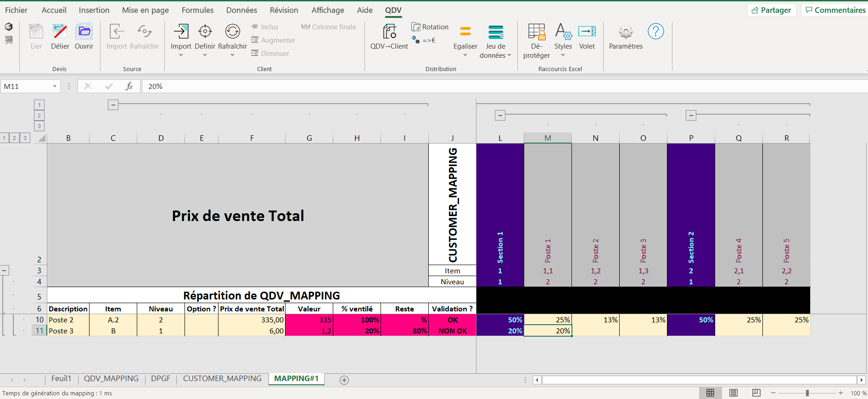
Task: Click the zoom slider handle
Action: click(807, 393)
